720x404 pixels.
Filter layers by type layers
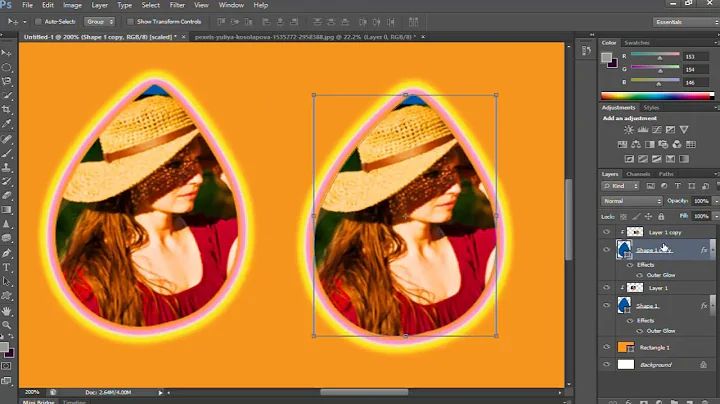click(678, 186)
